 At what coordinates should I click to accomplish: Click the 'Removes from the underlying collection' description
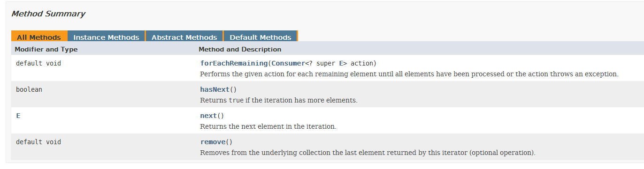point(368,153)
